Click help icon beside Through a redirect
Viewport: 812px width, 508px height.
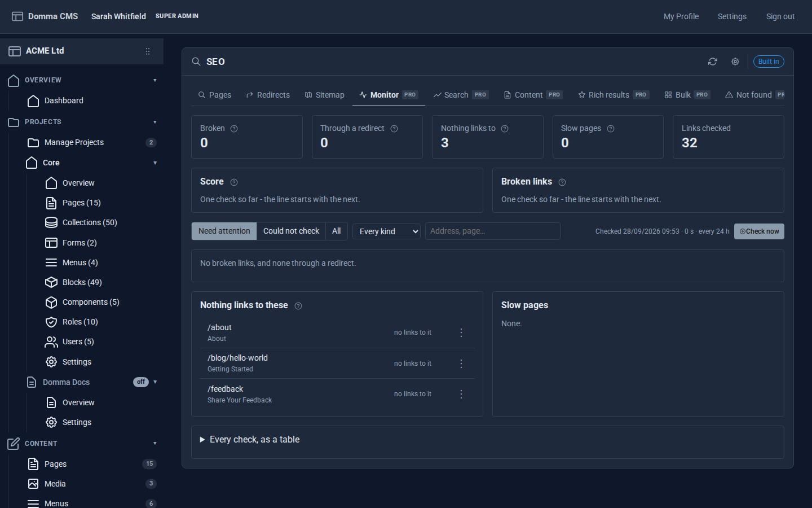[394, 129]
